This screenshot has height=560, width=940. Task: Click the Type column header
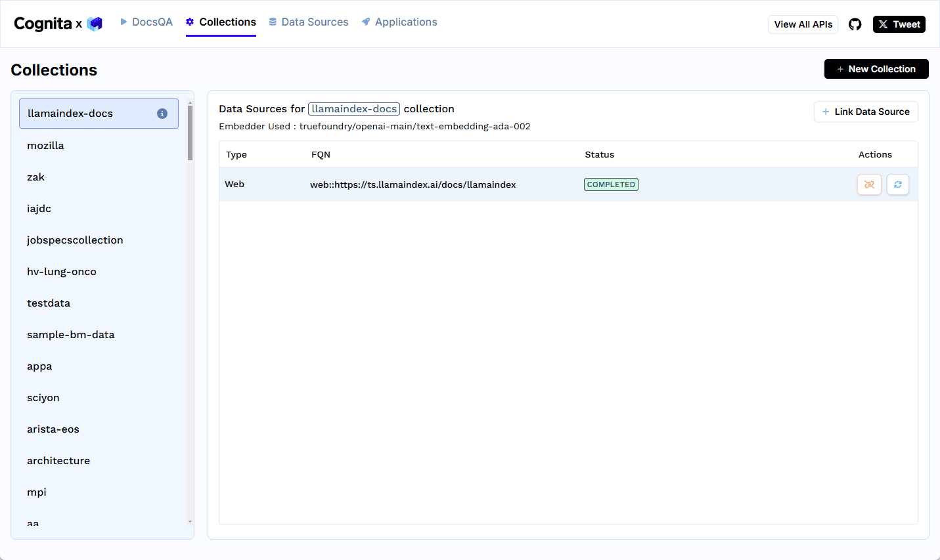(236, 155)
